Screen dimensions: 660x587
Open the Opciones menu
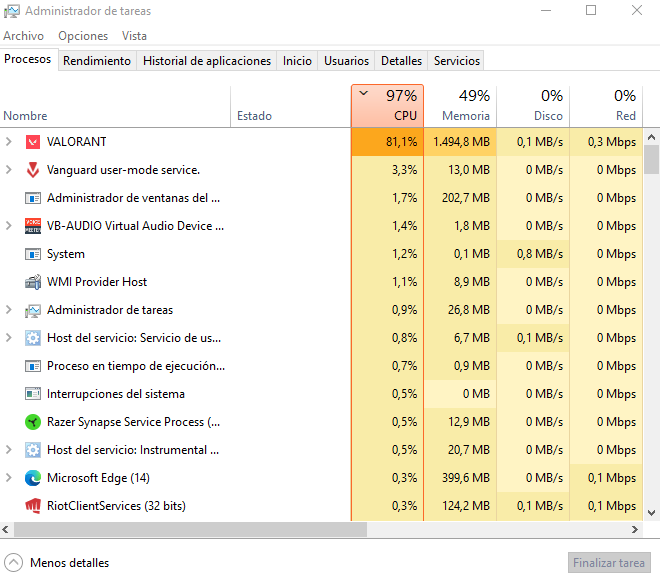pyautogui.click(x=83, y=36)
